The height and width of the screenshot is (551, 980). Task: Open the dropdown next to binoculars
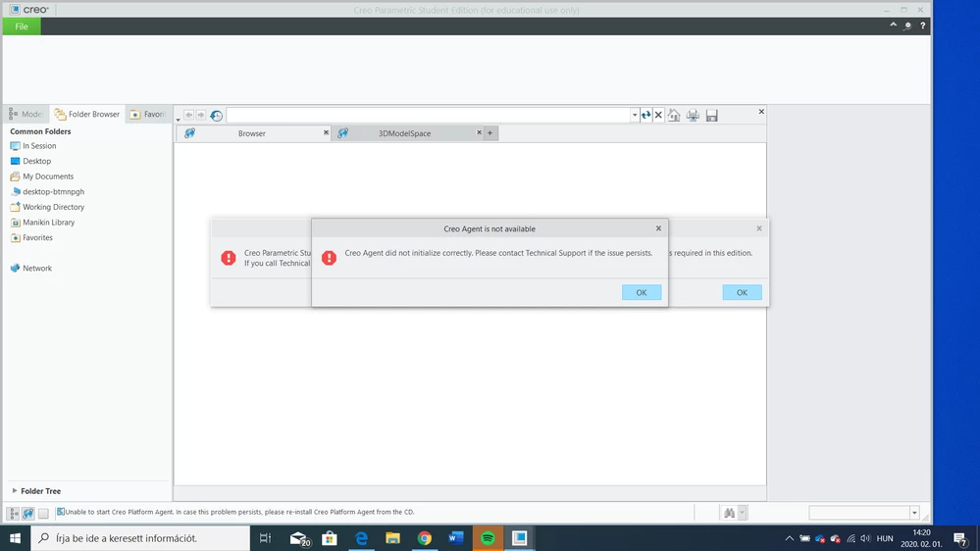742,513
